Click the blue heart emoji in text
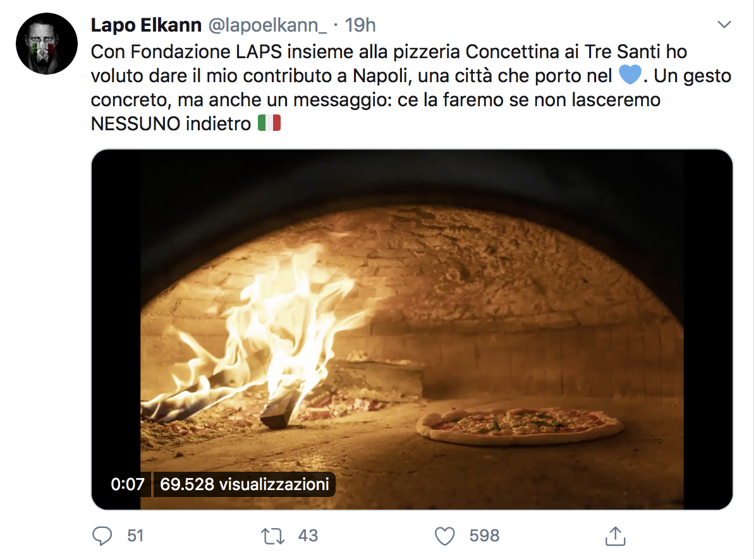 pyautogui.click(x=630, y=75)
